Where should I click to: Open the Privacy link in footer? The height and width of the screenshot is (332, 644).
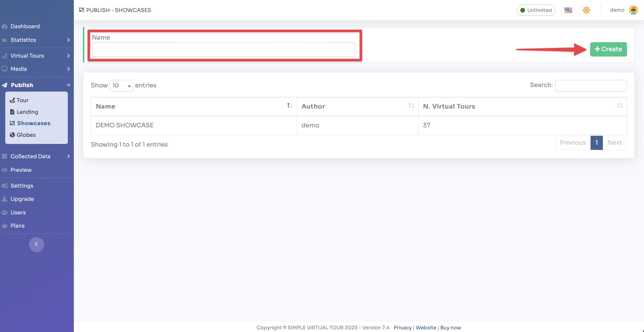[403, 328]
